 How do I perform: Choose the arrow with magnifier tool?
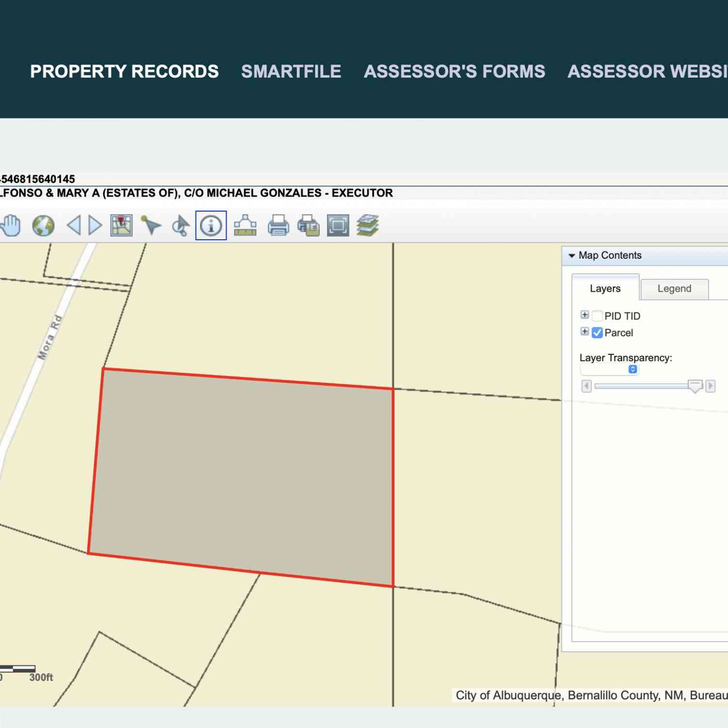(181, 226)
